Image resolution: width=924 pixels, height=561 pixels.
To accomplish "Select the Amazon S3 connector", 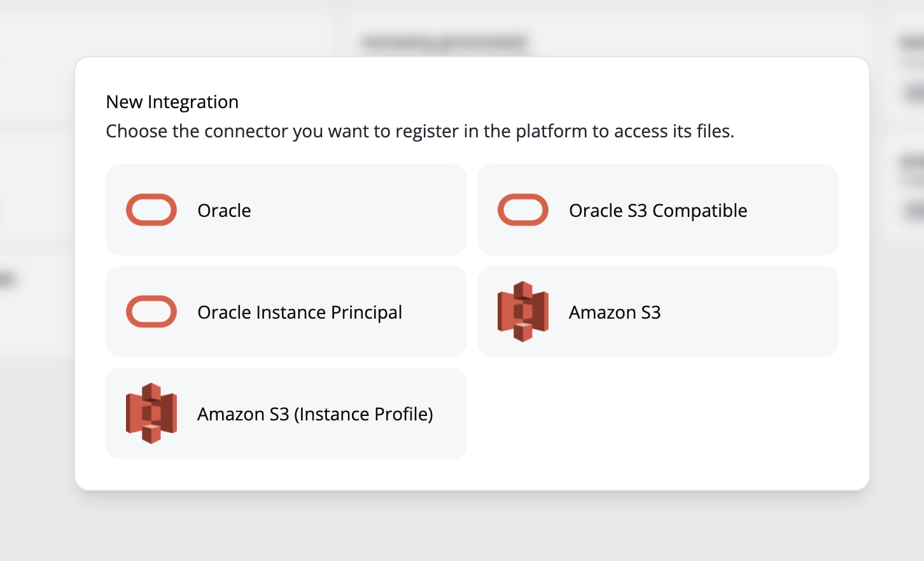I will 658,312.
